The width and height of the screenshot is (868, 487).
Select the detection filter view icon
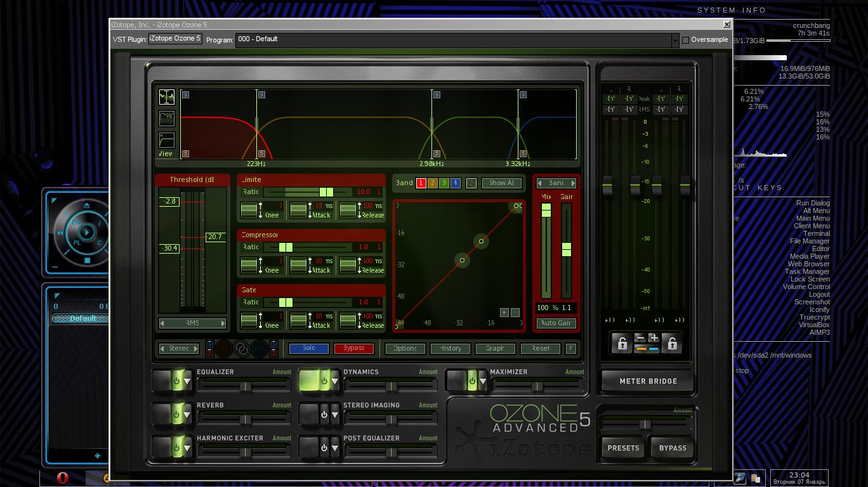167,140
